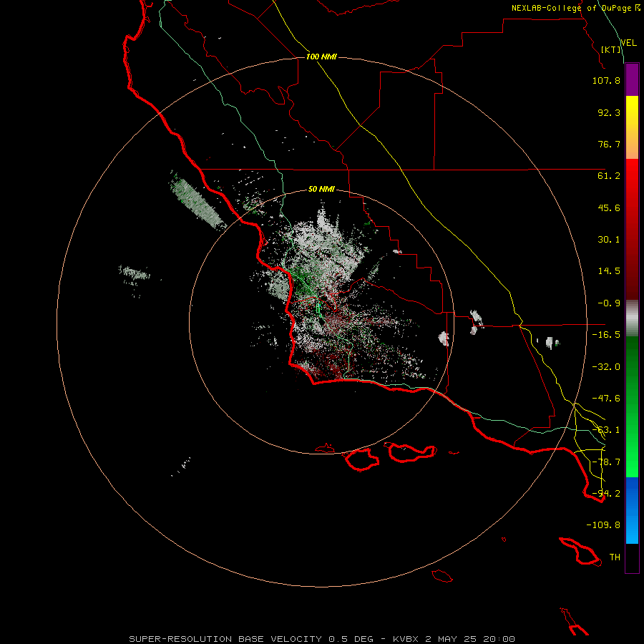Pick the black TH segment of the color bar

pos(632,558)
